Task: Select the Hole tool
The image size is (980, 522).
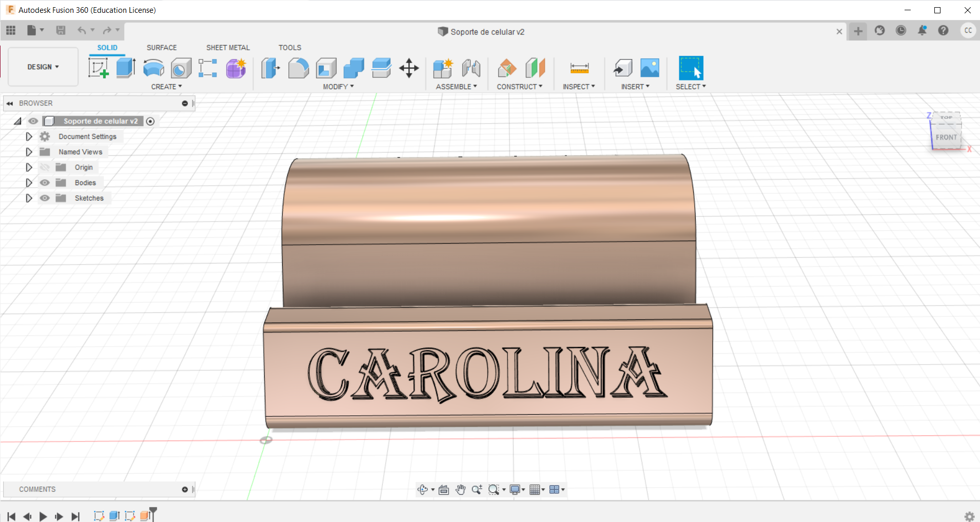Action: pyautogui.click(x=181, y=68)
